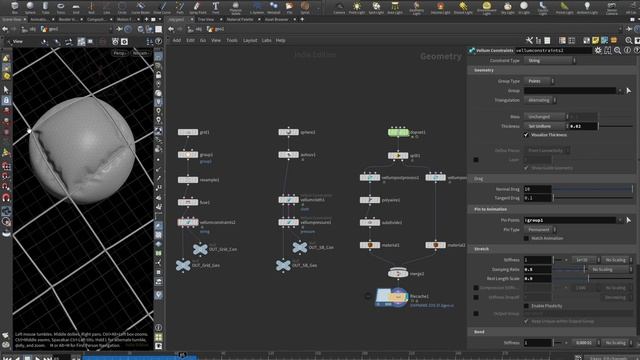
Task: Open the node info icon in parameter header
Action: pyautogui.click(x=627, y=50)
